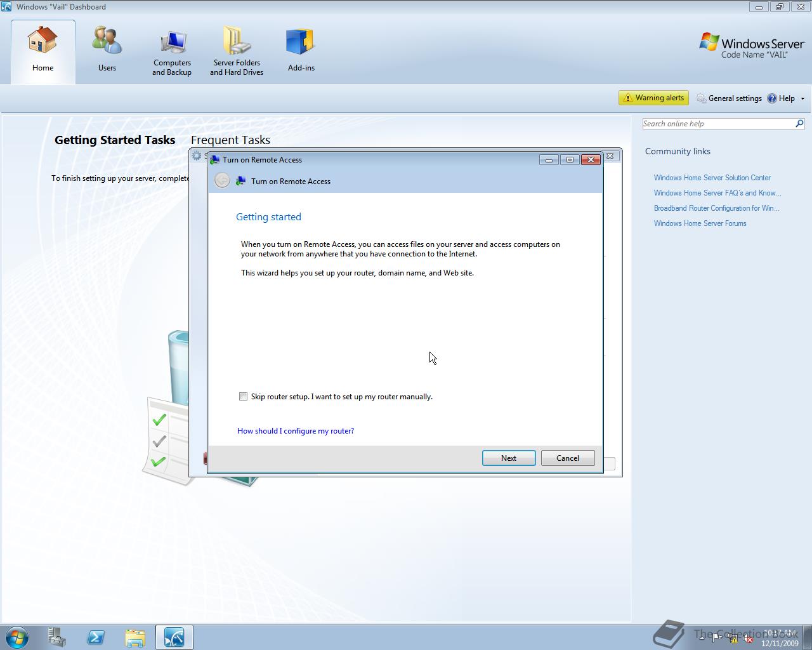This screenshot has width=812, height=650.
Task: Cancel the Remote Access wizard
Action: [x=568, y=458]
